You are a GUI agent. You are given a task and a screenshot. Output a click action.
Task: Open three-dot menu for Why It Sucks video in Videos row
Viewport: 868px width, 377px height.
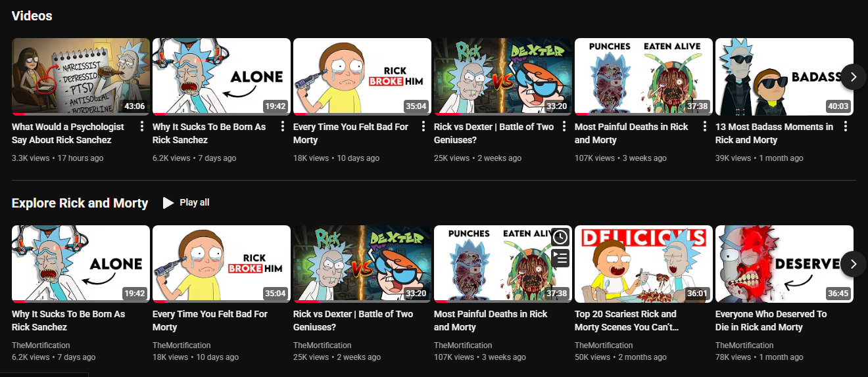[283, 127]
